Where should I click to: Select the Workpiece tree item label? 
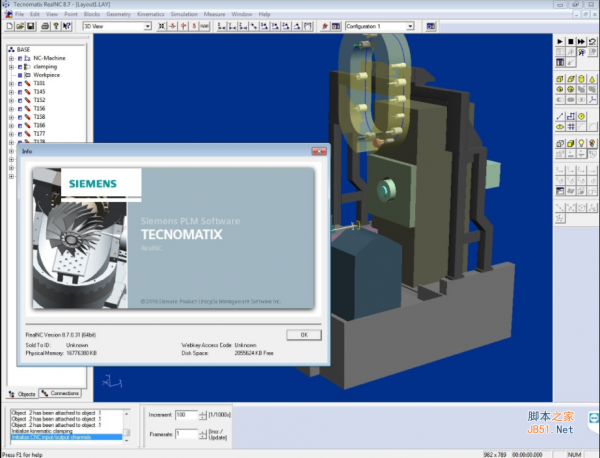(47, 75)
